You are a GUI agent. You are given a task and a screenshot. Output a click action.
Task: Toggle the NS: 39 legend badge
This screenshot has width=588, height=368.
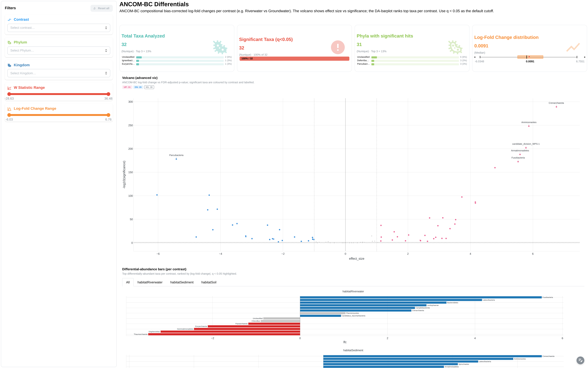coord(149,87)
